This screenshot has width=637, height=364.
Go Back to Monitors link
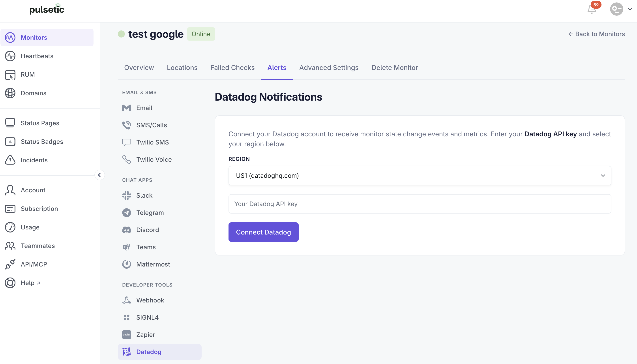tap(596, 34)
